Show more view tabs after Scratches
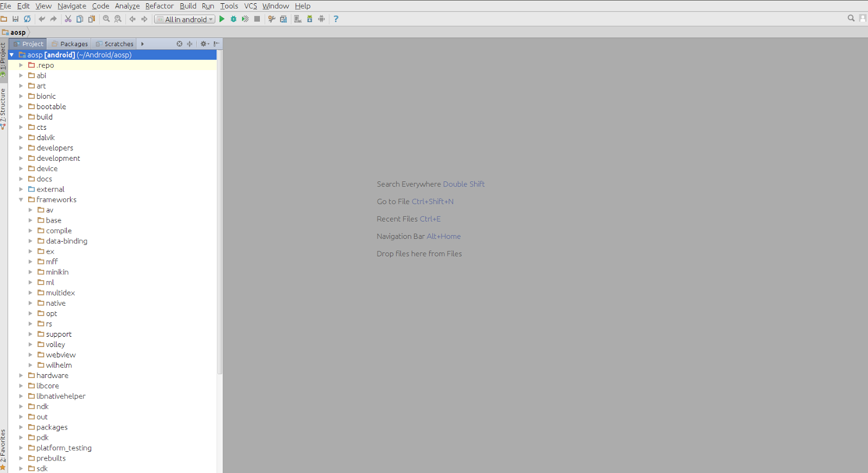This screenshot has height=473, width=868. tap(142, 44)
